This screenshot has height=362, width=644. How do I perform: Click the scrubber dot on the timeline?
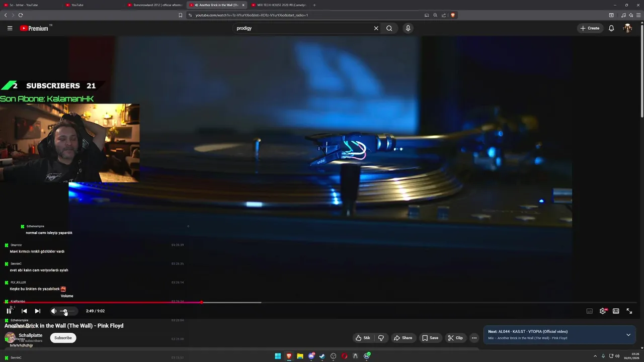[x=202, y=302]
